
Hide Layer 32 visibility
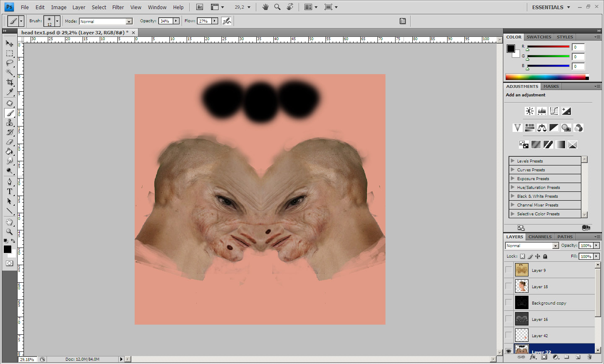tap(508, 351)
